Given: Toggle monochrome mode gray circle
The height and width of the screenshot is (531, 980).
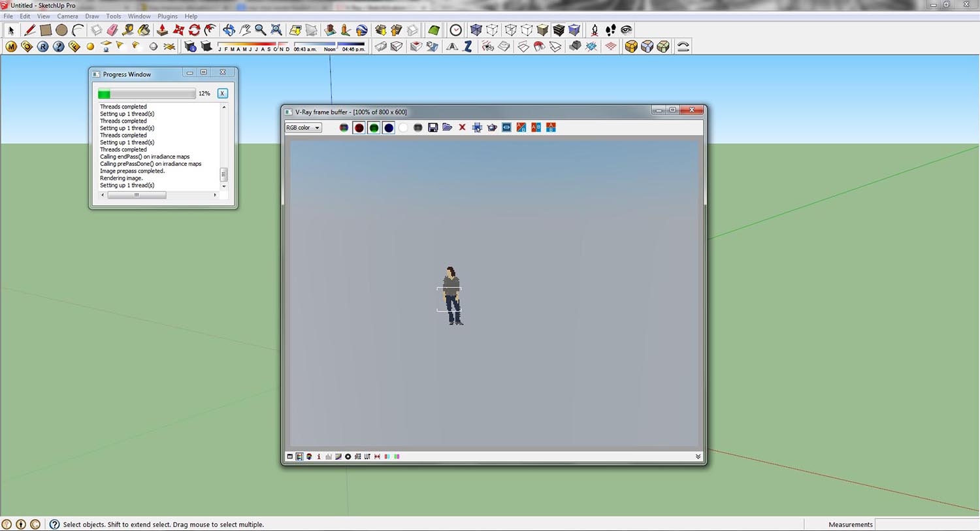Looking at the screenshot, I should [418, 127].
